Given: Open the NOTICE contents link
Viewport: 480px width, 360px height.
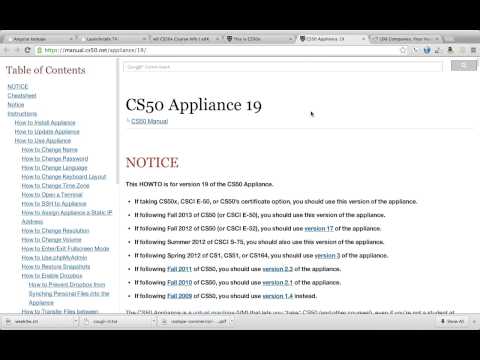Looking at the screenshot, I should pyautogui.click(x=18, y=87).
